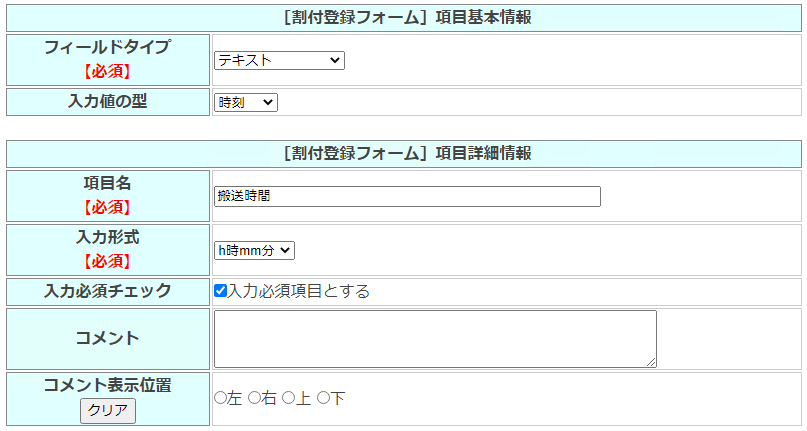Image resolution: width=807 pixels, height=431 pixels.
Task: Focus the 項目名 field containing 搬送時間
Action: [407, 196]
